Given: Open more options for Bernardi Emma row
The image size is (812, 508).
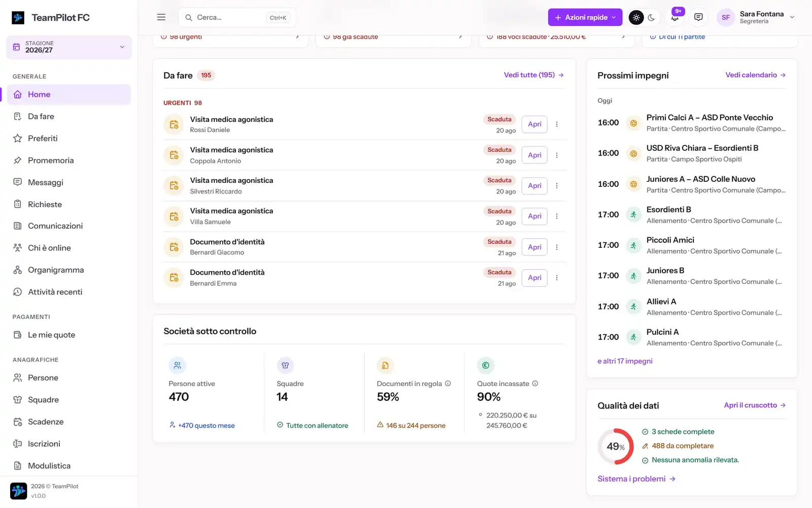Looking at the screenshot, I should (557, 278).
